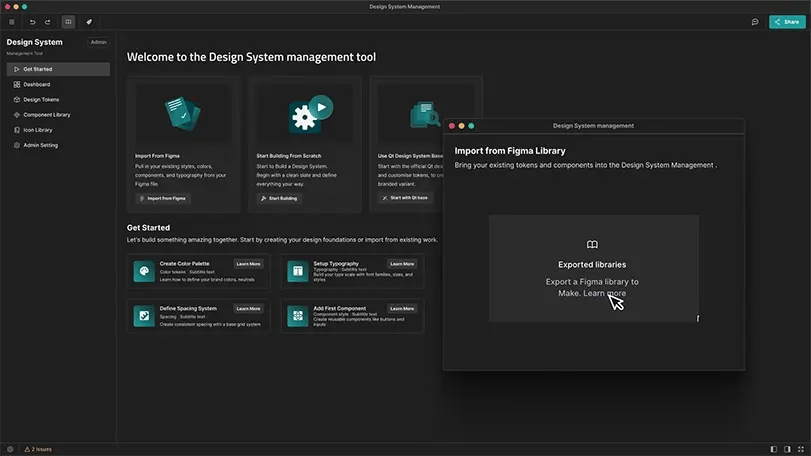Click the Get Started section heading

148,227
